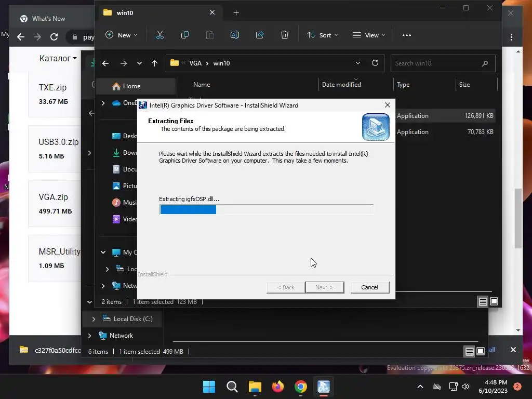Image resolution: width=532 pixels, height=399 pixels.
Task: Open the See more ellipsis menu
Action: click(x=406, y=35)
